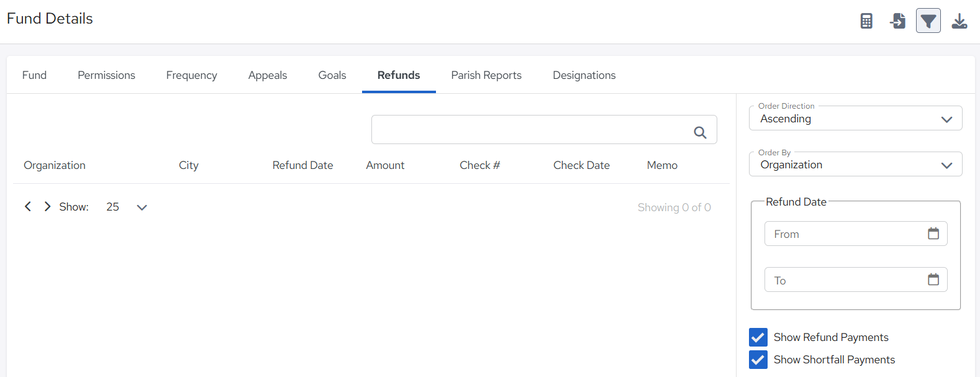
Task: Go to the Goals tab
Action: coord(332,75)
